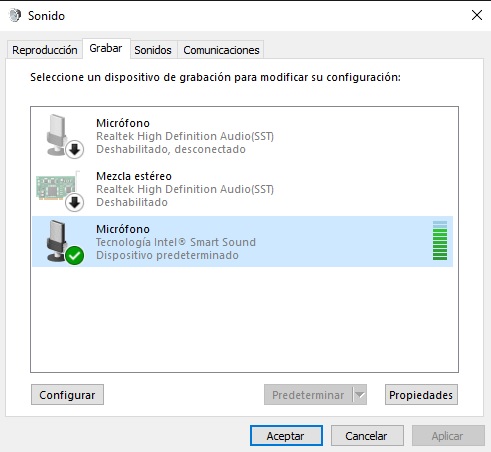Click the green default-device checkmark badge
The height and width of the screenshot is (452, 491).
[x=74, y=256]
